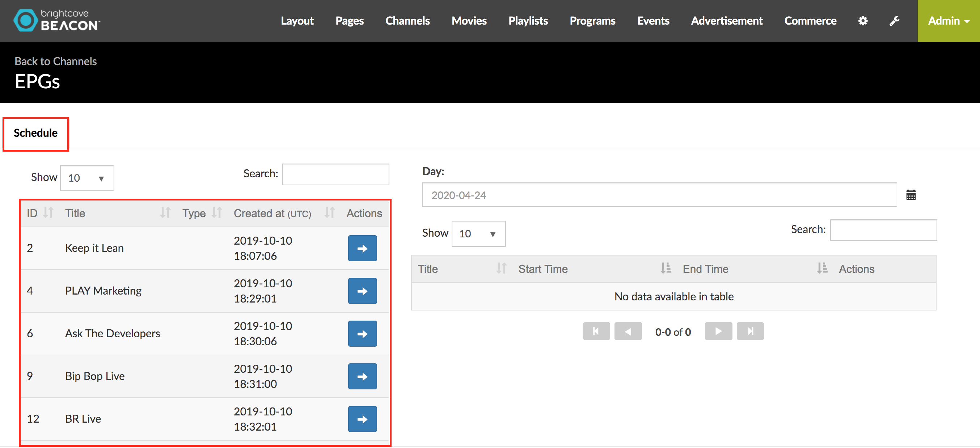980x448 pixels.
Task: Click arrow button for Bip Bop Live
Action: 362,376
